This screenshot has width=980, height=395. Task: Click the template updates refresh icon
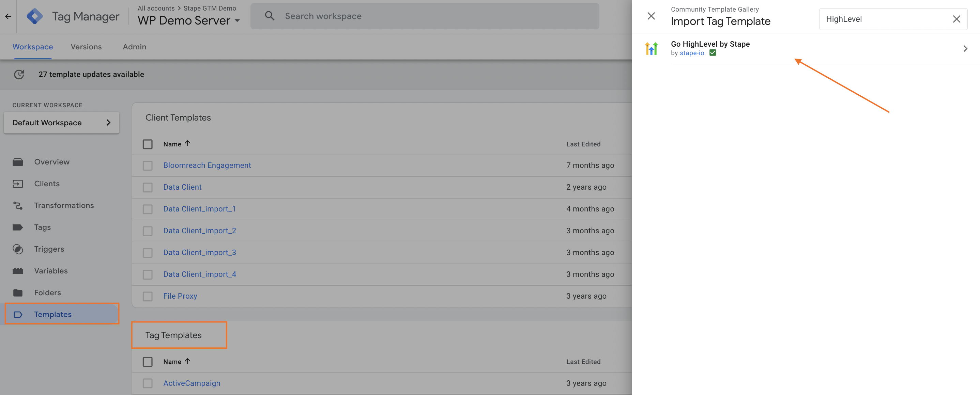click(19, 75)
